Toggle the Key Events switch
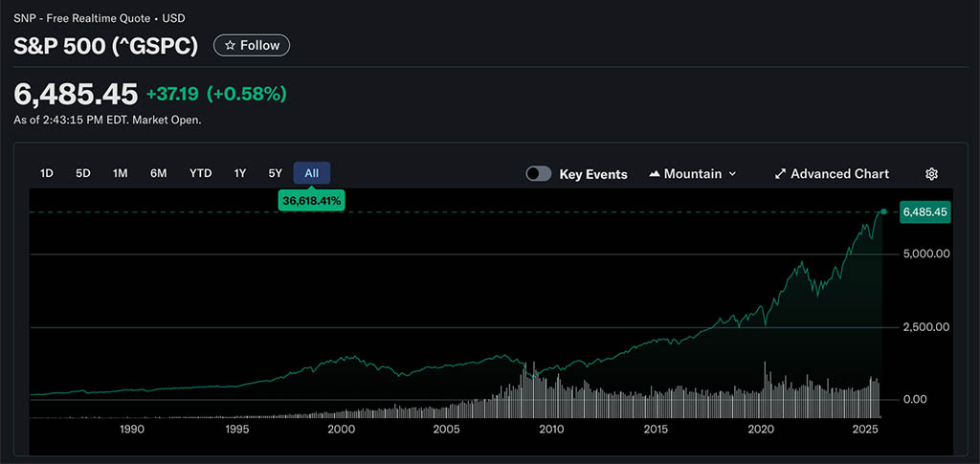The image size is (980, 464). tap(538, 174)
